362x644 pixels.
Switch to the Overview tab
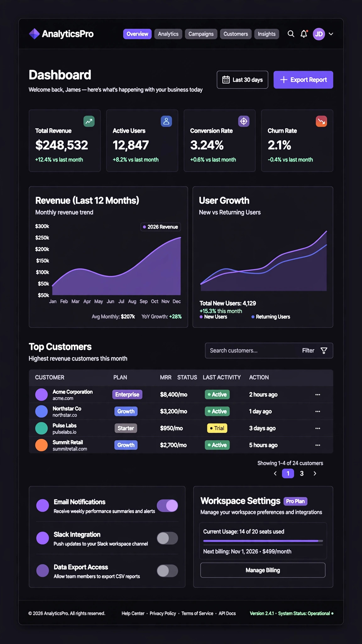pos(137,34)
